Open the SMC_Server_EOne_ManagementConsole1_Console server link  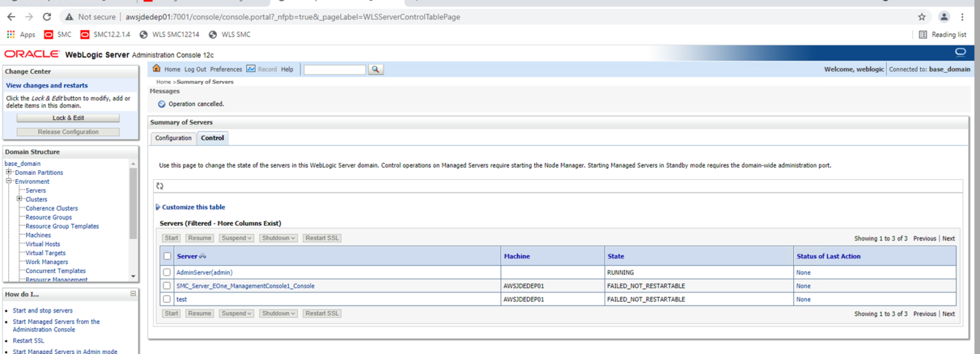[245, 286]
